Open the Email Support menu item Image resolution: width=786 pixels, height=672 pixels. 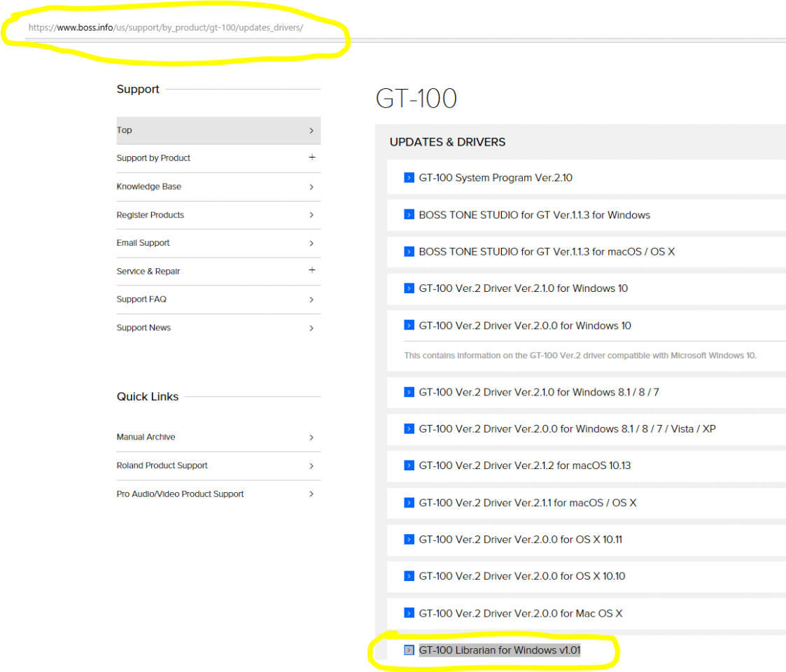coord(218,243)
